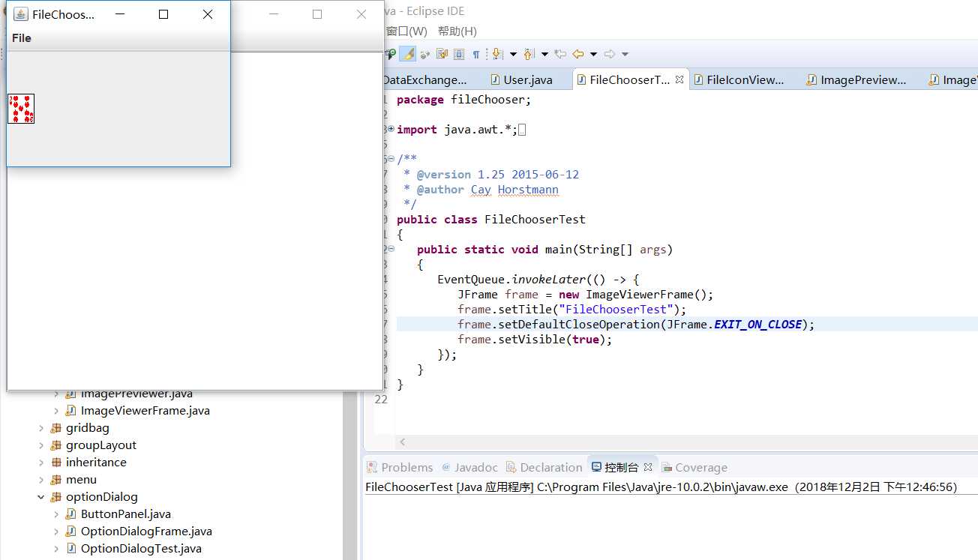Open forward navigation history dropdown
Screen dimensions: 978x560
625,54
